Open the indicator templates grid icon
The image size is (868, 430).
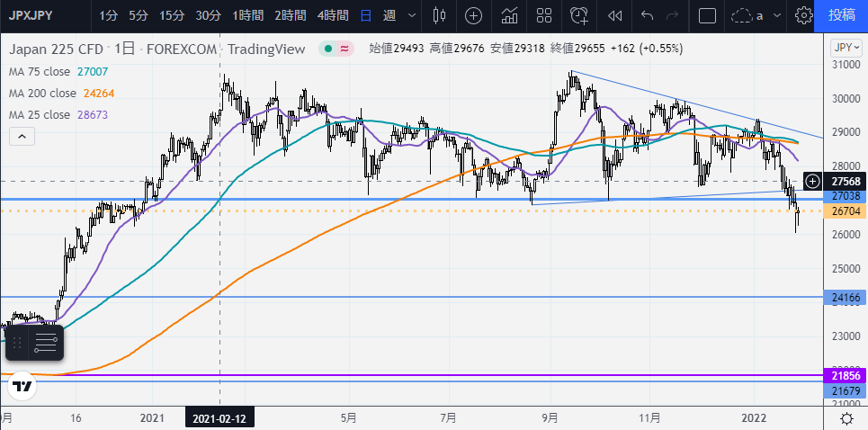click(544, 15)
